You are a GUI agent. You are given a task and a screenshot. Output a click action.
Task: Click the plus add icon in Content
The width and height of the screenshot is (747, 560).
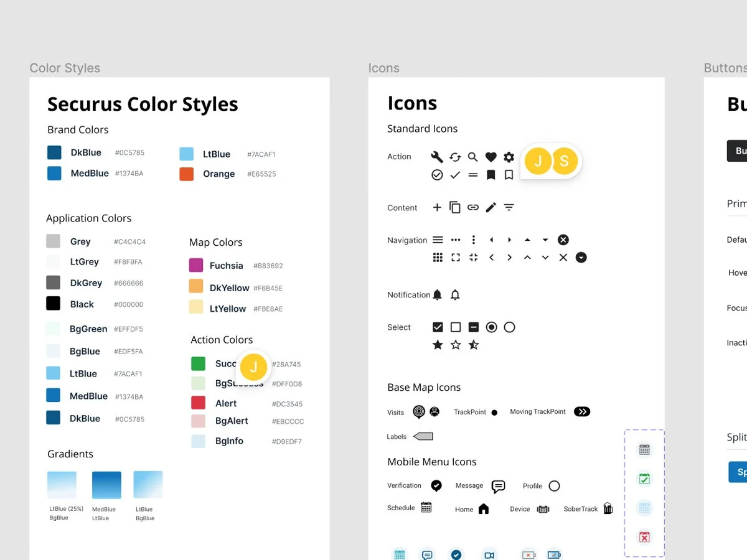pos(437,207)
